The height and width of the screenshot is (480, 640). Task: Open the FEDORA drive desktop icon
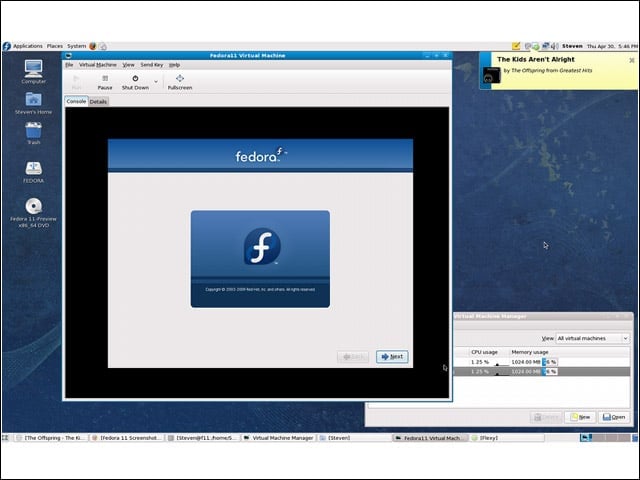tap(33, 172)
